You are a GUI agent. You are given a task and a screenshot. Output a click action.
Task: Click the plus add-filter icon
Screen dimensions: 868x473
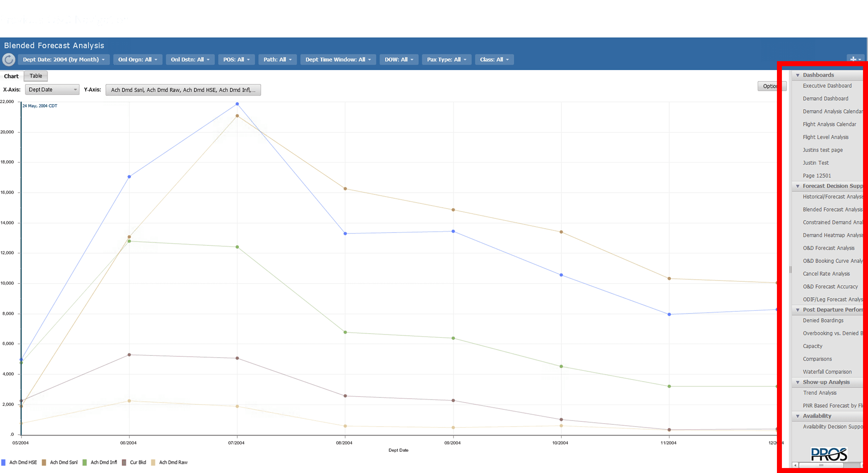(x=853, y=59)
